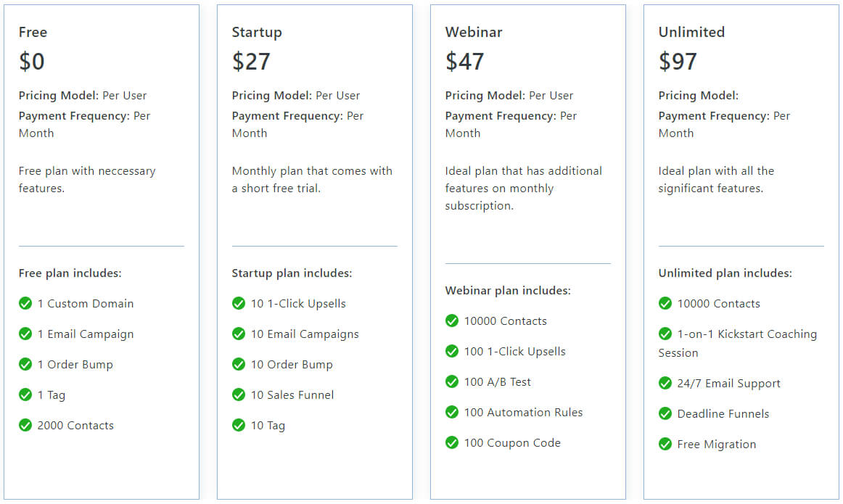Click the $97 price on Unlimited plan
Viewport: 843px width, 504px height.
[x=677, y=62]
